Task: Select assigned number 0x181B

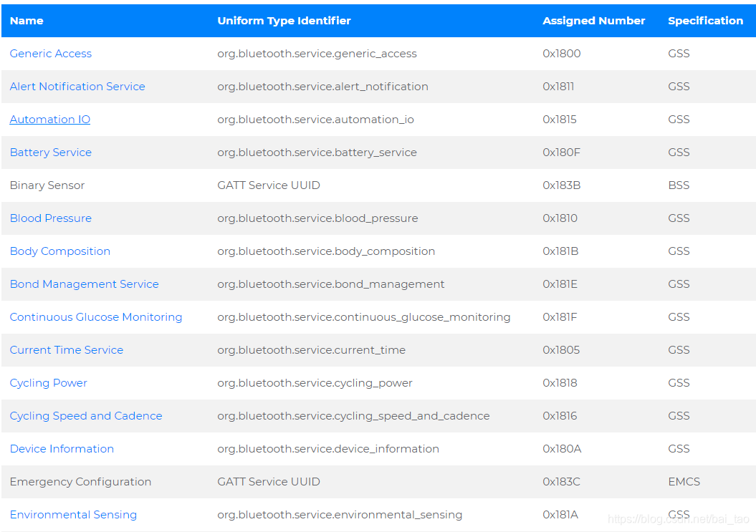Action: coord(561,251)
